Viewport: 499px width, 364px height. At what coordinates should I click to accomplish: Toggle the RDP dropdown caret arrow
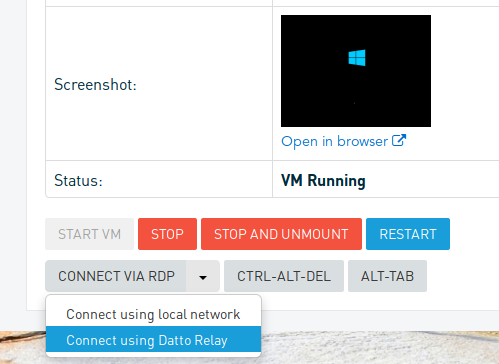[x=203, y=277]
